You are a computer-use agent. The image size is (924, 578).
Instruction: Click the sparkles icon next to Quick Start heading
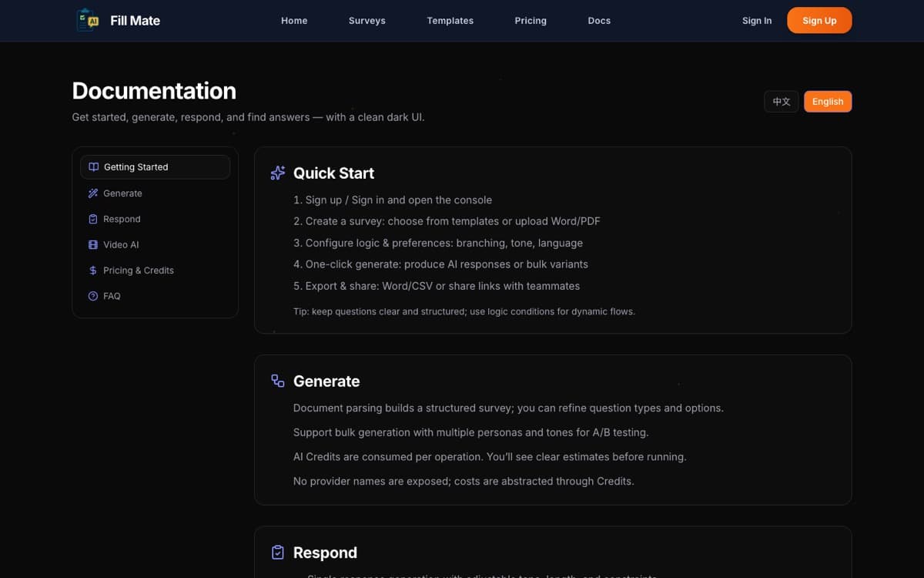tap(278, 173)
